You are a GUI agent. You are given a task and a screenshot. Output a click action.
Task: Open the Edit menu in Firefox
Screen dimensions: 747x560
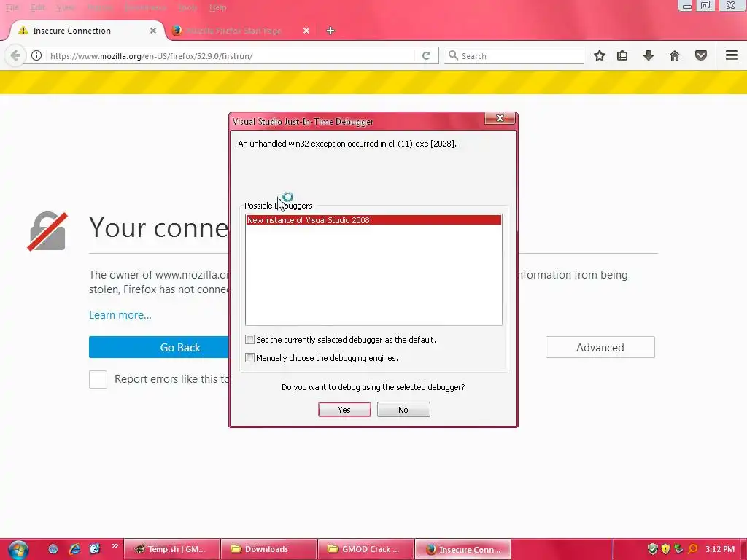point(38,7)
